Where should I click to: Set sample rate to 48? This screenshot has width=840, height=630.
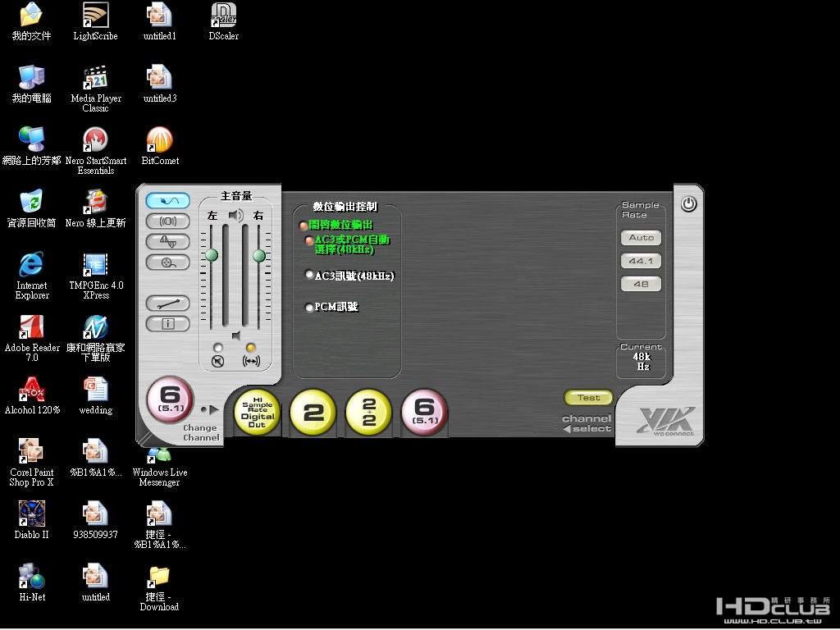point(641,284)
